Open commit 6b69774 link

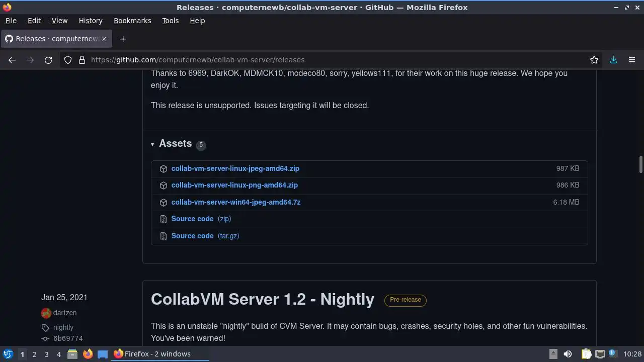pos(68,338)
